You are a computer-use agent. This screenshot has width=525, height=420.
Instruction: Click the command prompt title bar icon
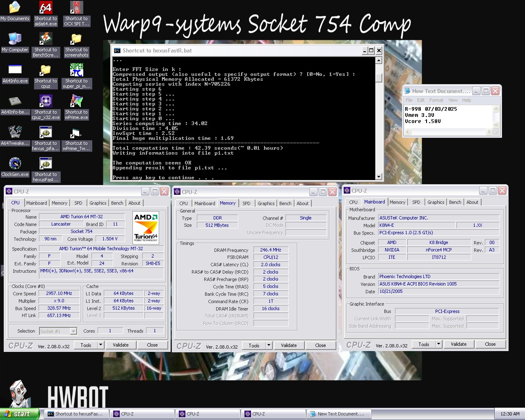[x=117, y=50]
